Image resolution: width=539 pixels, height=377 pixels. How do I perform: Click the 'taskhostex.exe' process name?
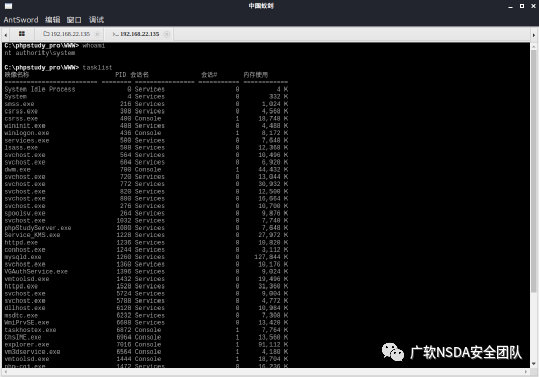pos(30,330)
